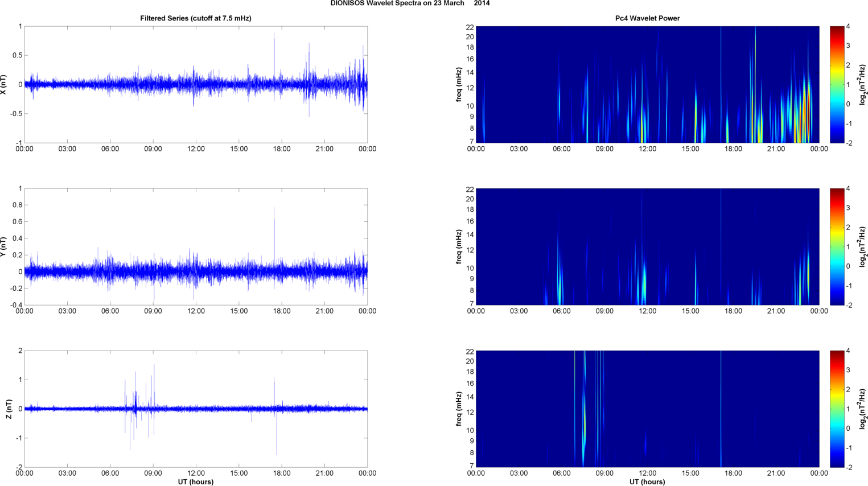Pick the colorbar beside the Z wavelet spectrogram
This screenshot has width=868, height=486.
(837, 409)
